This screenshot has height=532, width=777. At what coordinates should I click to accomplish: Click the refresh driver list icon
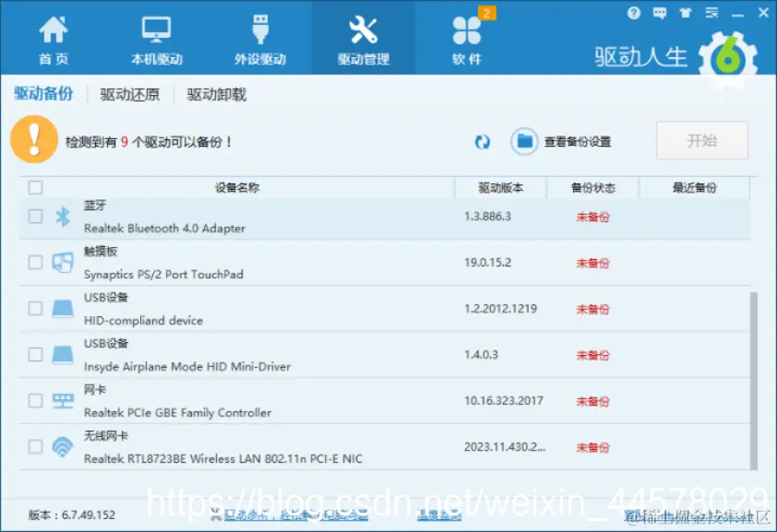tap(482, 142)
